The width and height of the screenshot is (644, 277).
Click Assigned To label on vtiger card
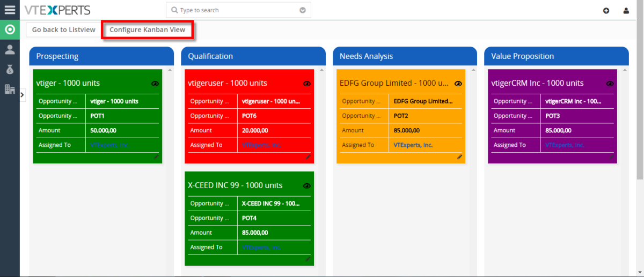click(x=55, y=145)
